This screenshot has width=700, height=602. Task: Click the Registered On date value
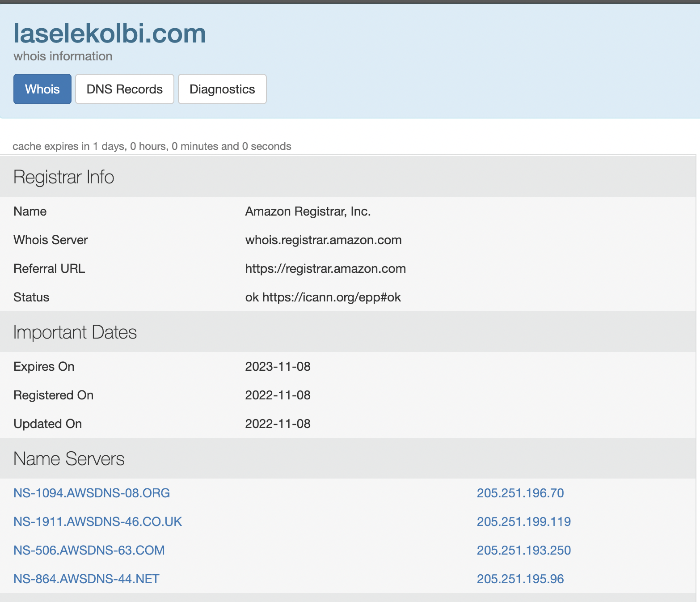[278, 395]
